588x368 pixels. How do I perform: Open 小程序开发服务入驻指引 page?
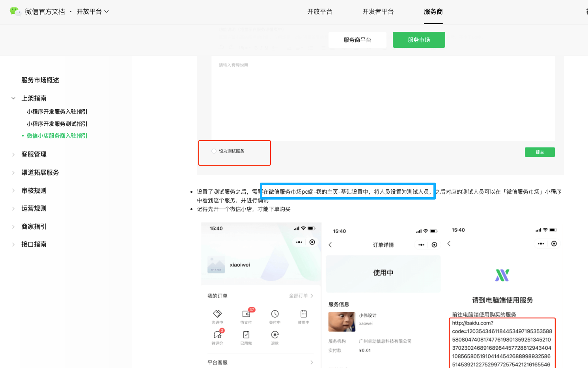point(57,112)
